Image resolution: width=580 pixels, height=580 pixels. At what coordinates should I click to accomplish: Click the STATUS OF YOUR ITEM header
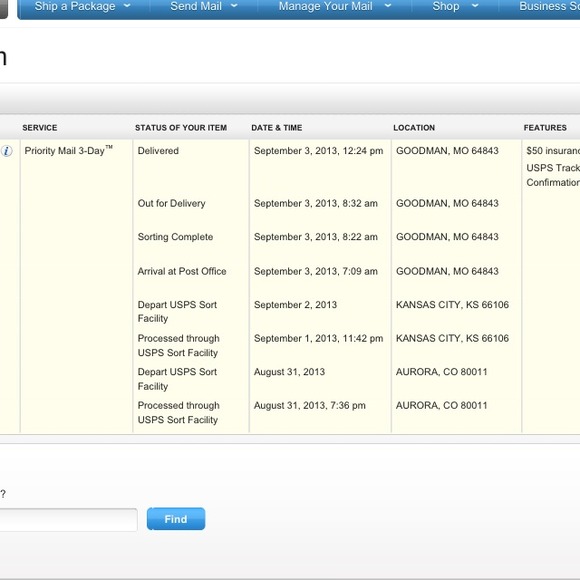point(181,128)
